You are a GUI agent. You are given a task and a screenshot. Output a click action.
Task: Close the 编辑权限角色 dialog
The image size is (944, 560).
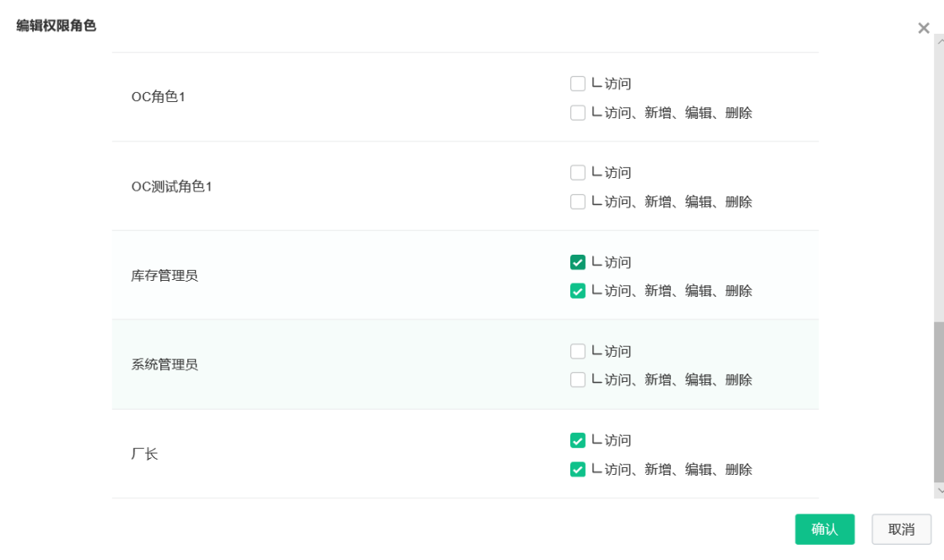pos(923,28)
